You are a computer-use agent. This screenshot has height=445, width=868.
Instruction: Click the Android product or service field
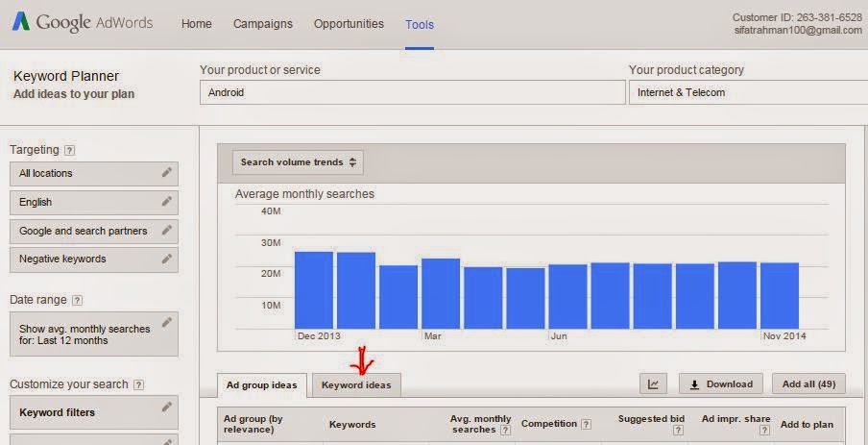[x=413, y=92]
